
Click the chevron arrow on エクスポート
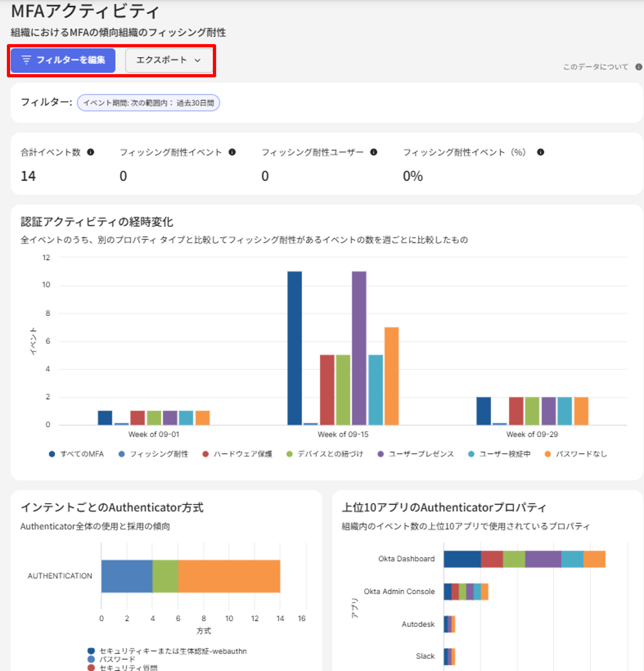tap(197, 60)
